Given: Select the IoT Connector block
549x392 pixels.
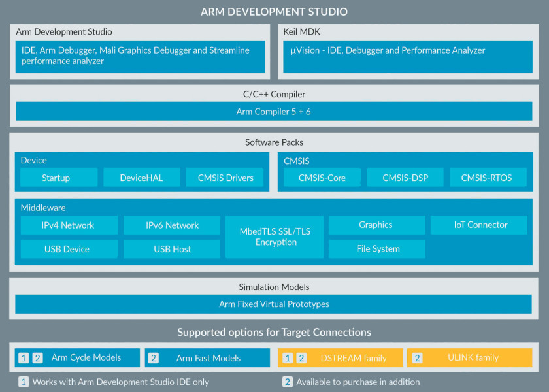Looking at the screenshot, I should coord(479,225).
